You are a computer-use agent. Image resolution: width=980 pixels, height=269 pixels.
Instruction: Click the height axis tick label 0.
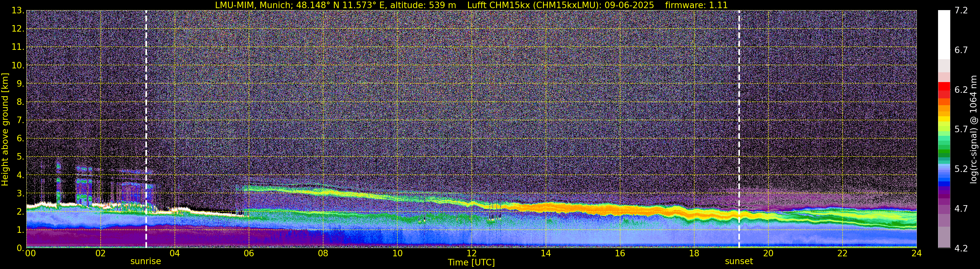point(20,248)
